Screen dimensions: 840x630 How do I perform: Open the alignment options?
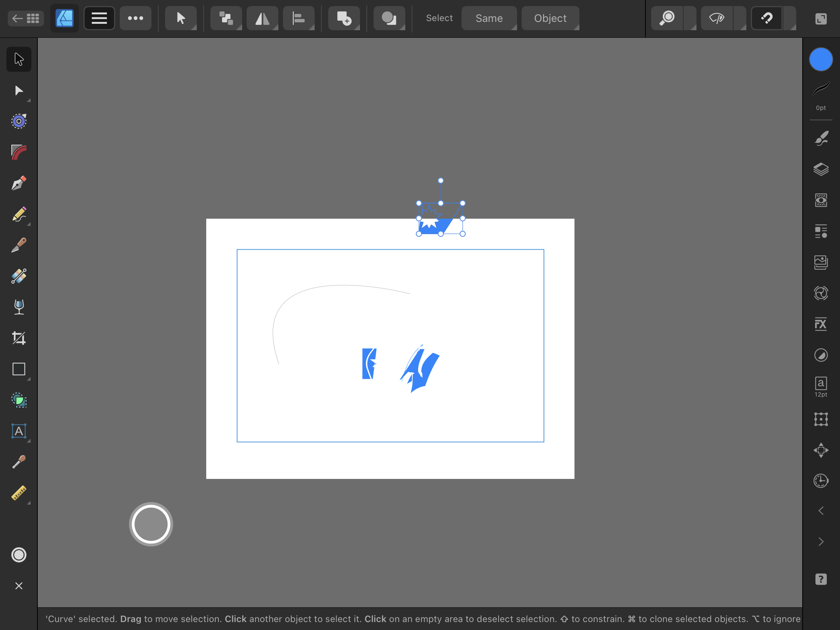click(298, 18)
